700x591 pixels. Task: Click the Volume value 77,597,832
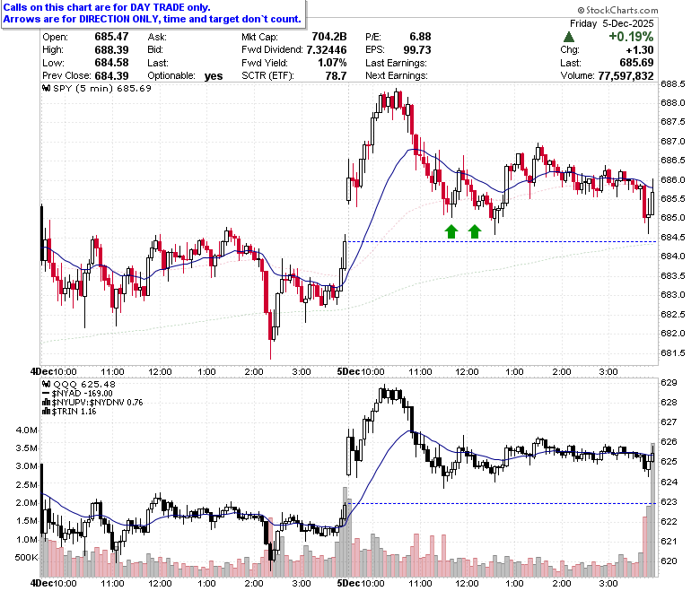pos(626,76)
